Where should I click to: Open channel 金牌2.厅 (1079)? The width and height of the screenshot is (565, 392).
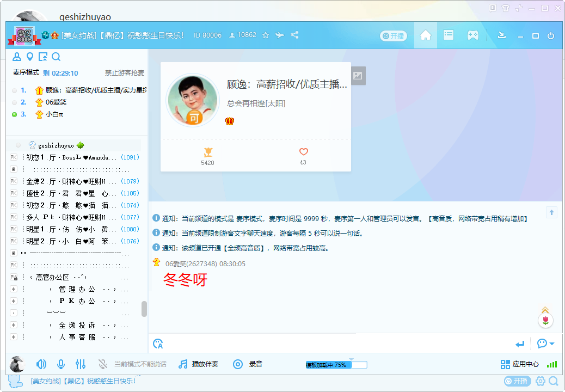point(75,181)
